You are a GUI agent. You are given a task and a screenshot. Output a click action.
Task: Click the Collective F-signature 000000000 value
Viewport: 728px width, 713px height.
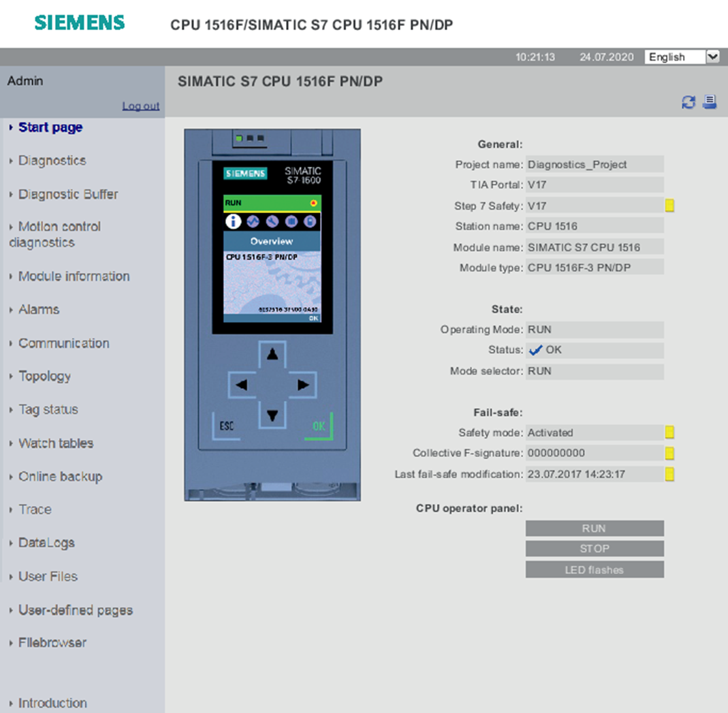pyautogui.click(x=595, y=453)
